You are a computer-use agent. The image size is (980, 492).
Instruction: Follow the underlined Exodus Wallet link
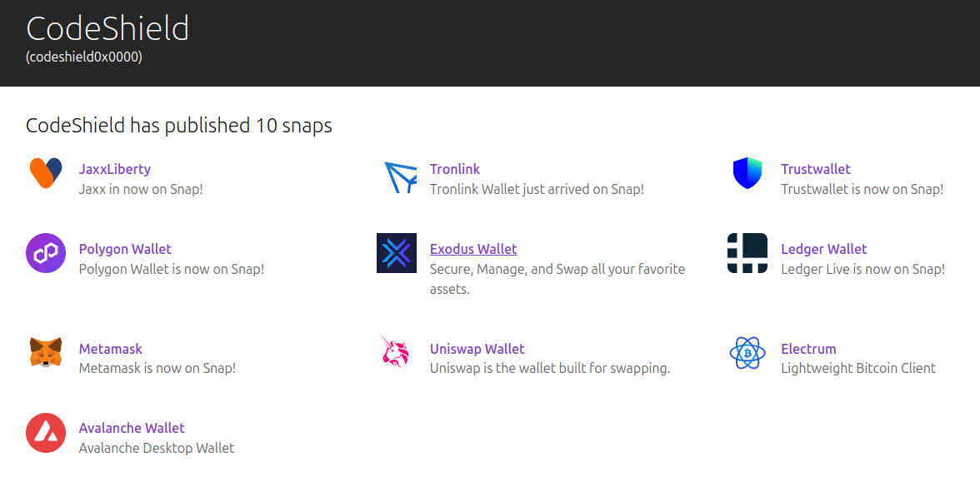click(473, 249)
